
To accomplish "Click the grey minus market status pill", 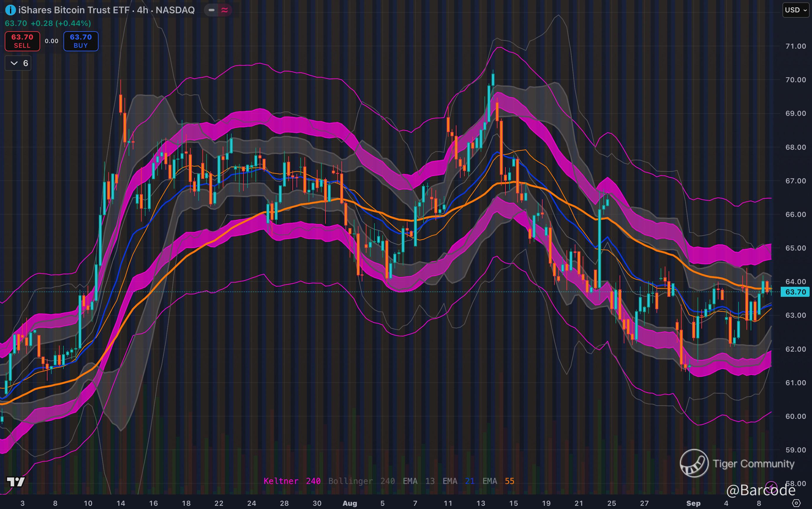I will 212,10.
